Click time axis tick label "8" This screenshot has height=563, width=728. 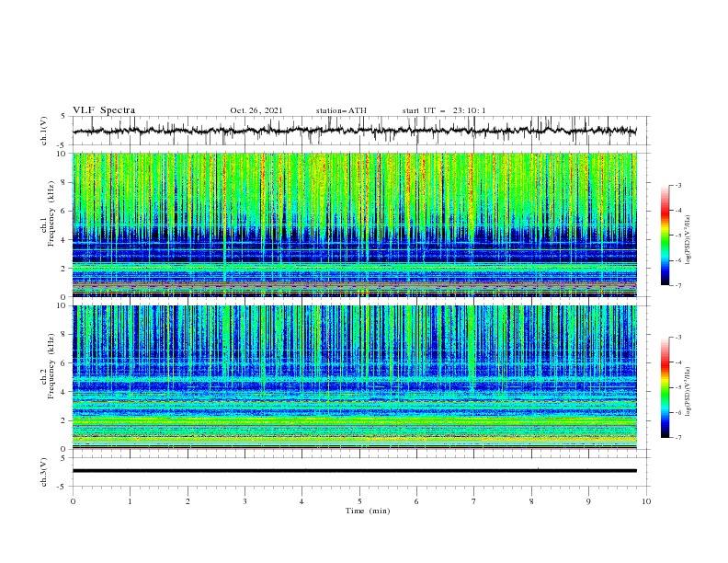[x=531, y=501]
